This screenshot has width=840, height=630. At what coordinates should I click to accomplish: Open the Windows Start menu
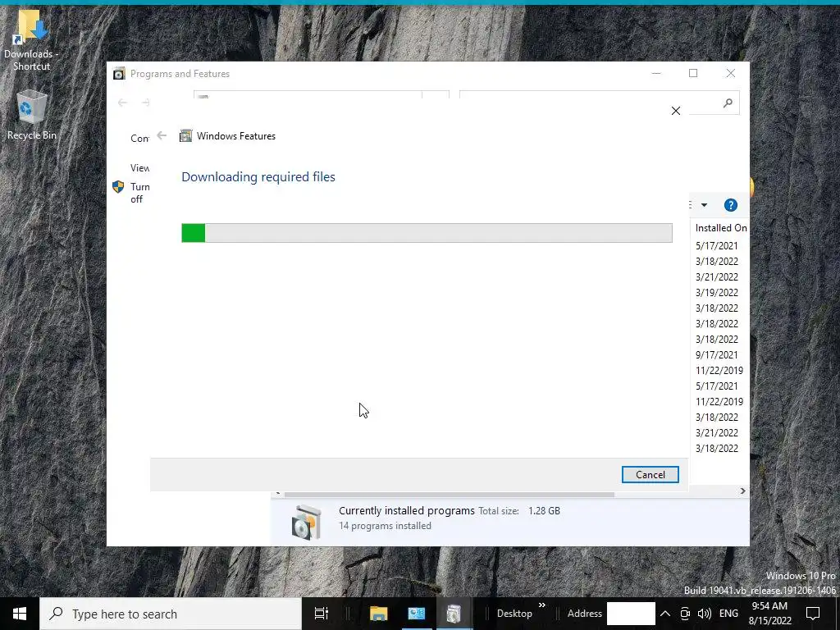(20, 614)
